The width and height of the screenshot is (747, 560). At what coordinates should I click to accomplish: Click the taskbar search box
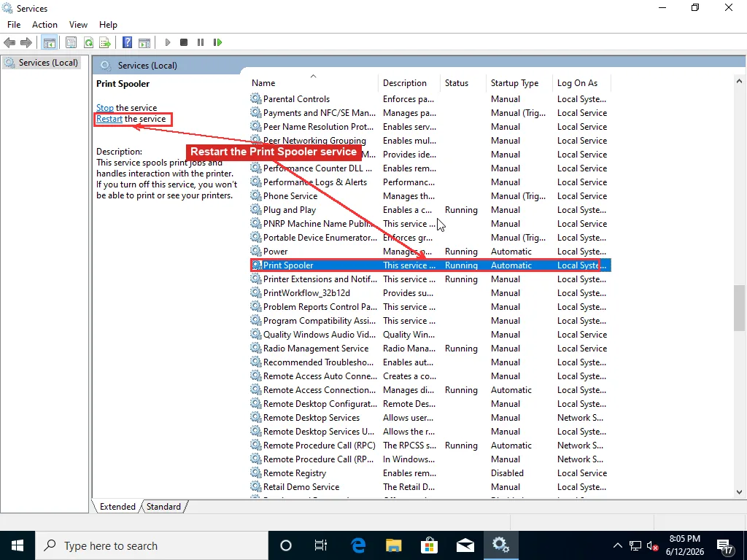pos(152,545)
